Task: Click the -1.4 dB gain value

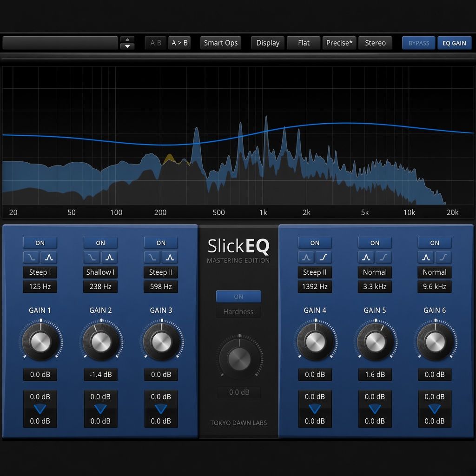Action: [x=100, y=375]
